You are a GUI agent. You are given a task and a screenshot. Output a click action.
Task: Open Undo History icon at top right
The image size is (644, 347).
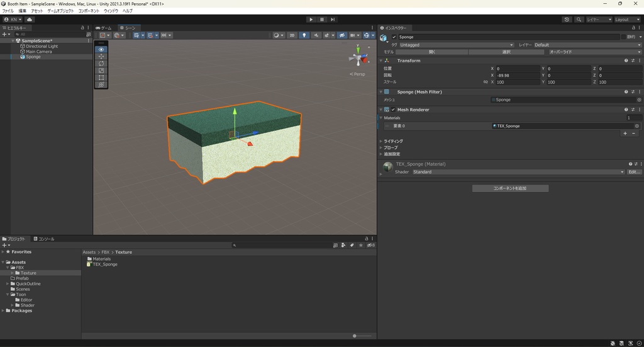point(567,20)
